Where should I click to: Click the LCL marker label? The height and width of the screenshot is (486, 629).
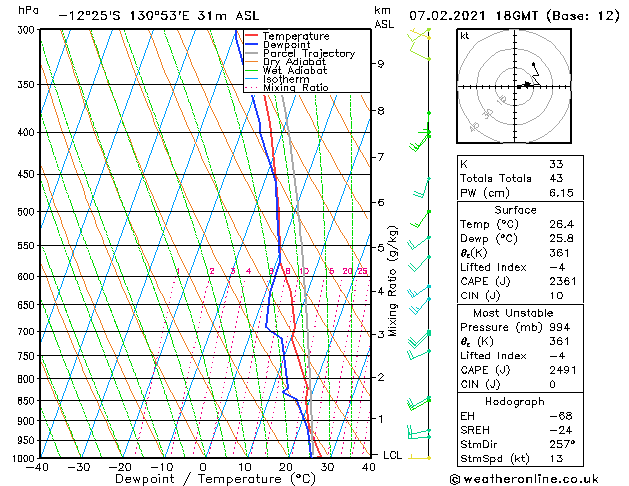[392, 456]
